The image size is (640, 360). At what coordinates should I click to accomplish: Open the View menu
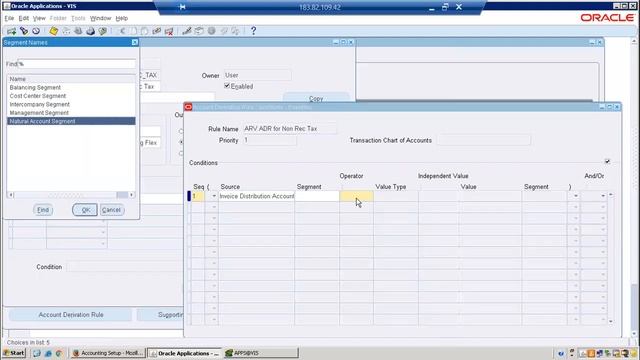39,18
